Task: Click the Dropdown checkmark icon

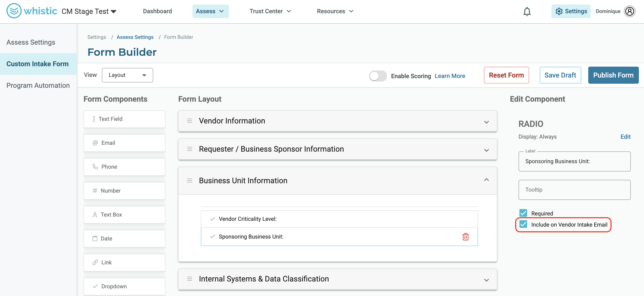Action: point(95,286)
